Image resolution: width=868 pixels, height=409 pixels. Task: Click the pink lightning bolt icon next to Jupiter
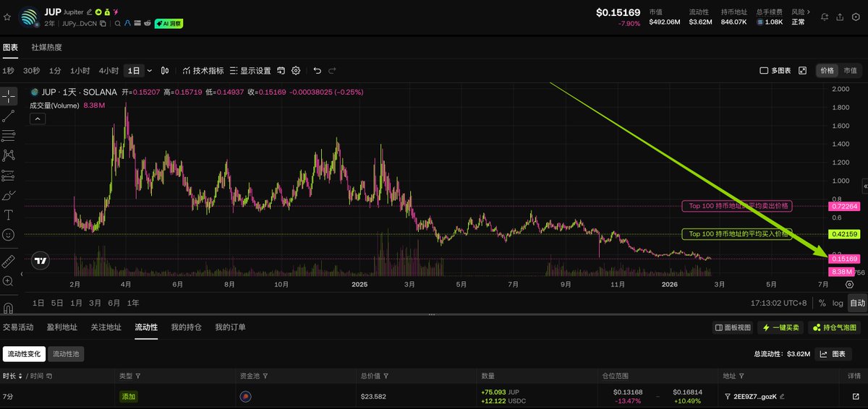pos(116,12)
